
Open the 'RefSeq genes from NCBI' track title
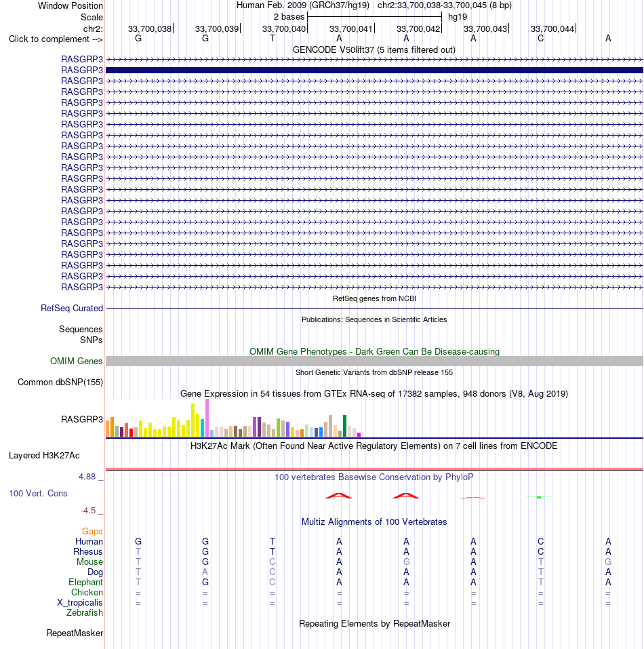[374, 298]
